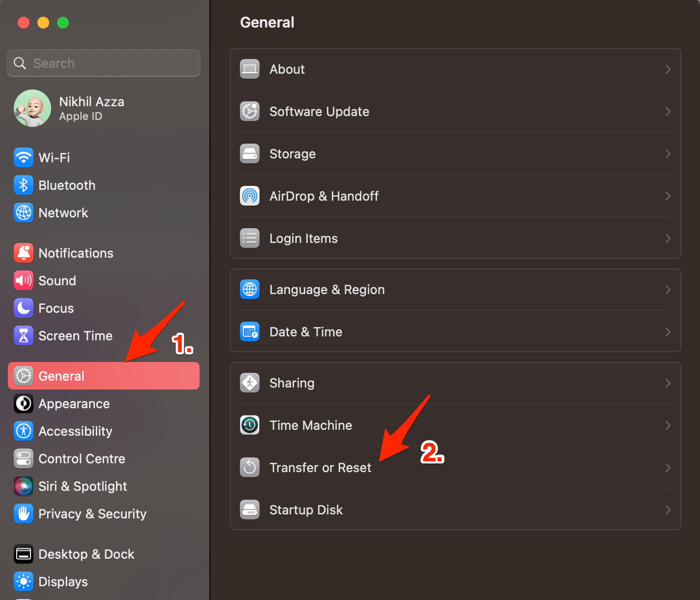Click the Focus moon icon
Screen dimensions: 700x600
pos(24,308)
